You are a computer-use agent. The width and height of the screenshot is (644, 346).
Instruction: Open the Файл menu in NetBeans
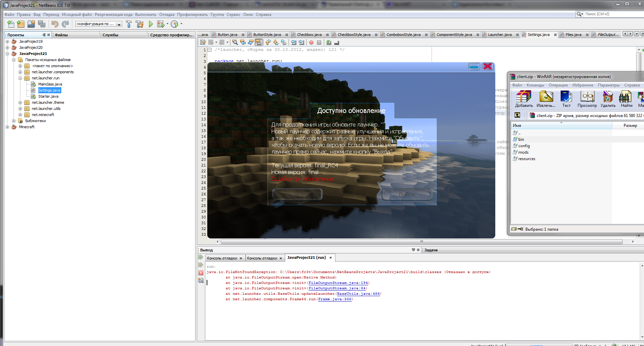[9, 15]
